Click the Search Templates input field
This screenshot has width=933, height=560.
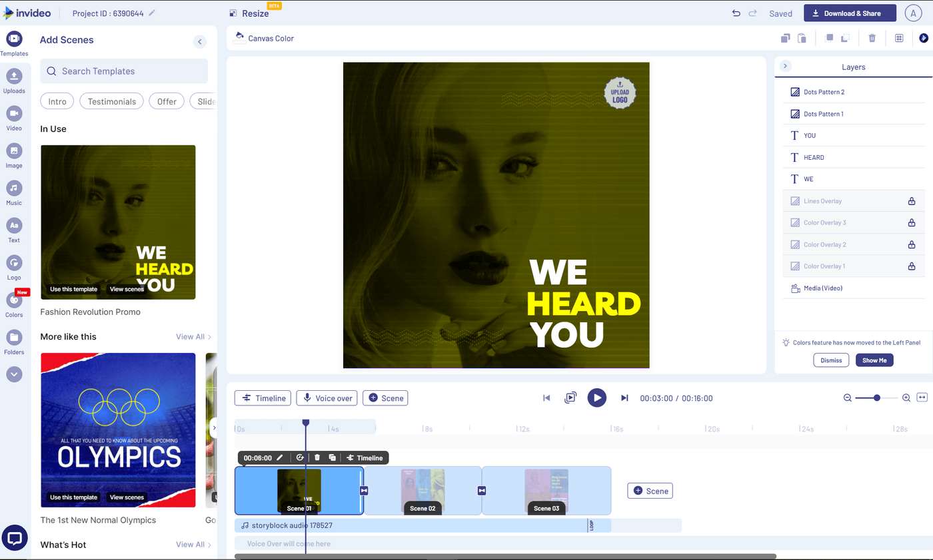[123, 71]
